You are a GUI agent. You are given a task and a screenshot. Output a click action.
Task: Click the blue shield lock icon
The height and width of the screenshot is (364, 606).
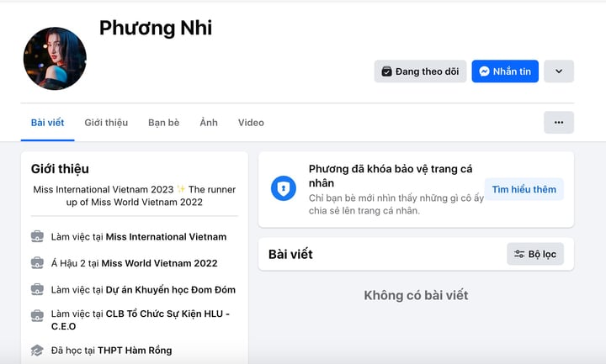tap(284, 188)
